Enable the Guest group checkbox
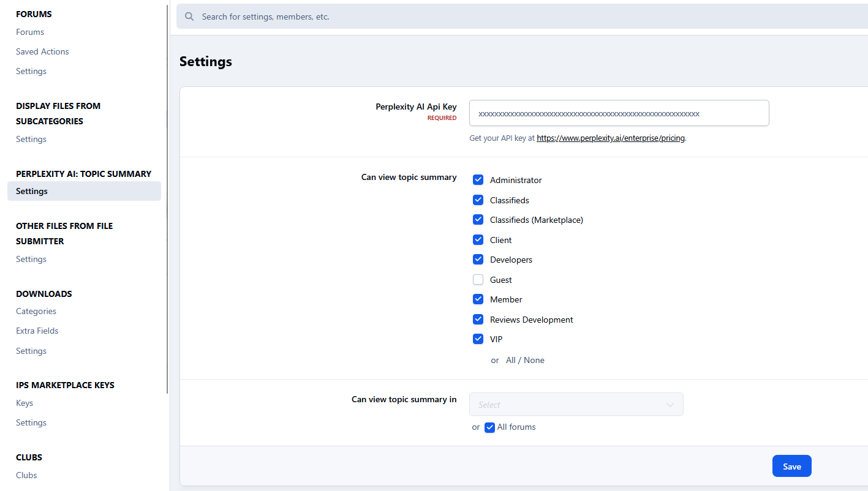This screenshot has width=868, height=491. pyautogui.click(x=478, y=280)
